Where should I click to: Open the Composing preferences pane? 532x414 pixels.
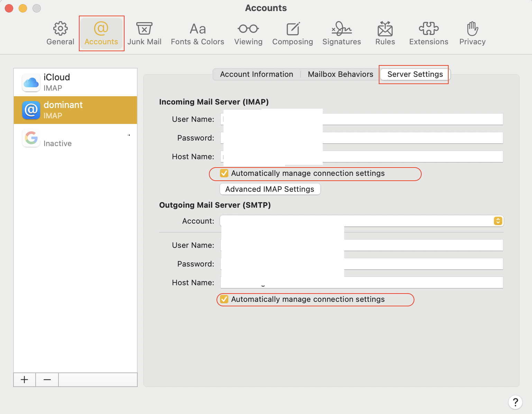293,34
